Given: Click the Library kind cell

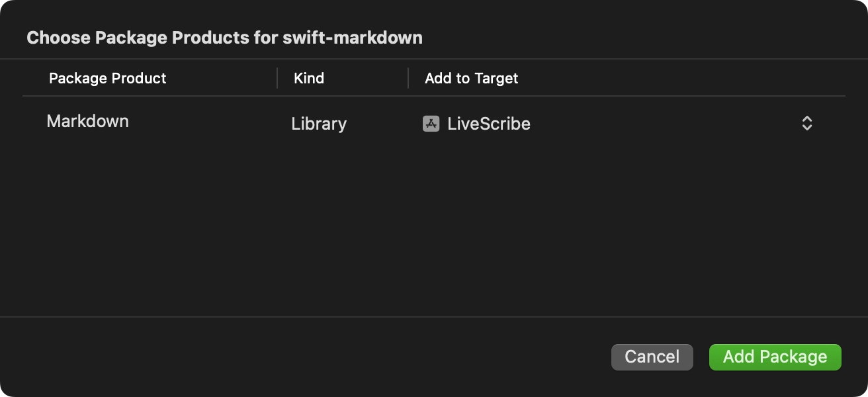Looking at the screenshot, I should coord(319,124).
